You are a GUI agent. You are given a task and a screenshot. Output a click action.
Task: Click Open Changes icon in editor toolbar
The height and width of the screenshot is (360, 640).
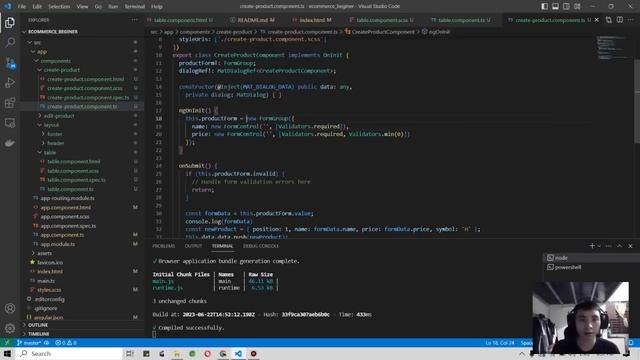(x=609, y=20)
